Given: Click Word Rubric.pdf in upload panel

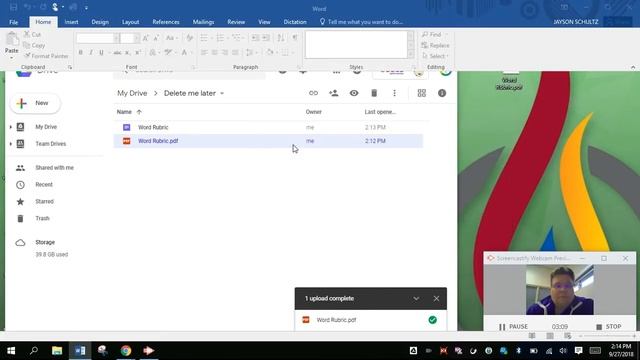Looking at the screenshot, I should 336,320.
